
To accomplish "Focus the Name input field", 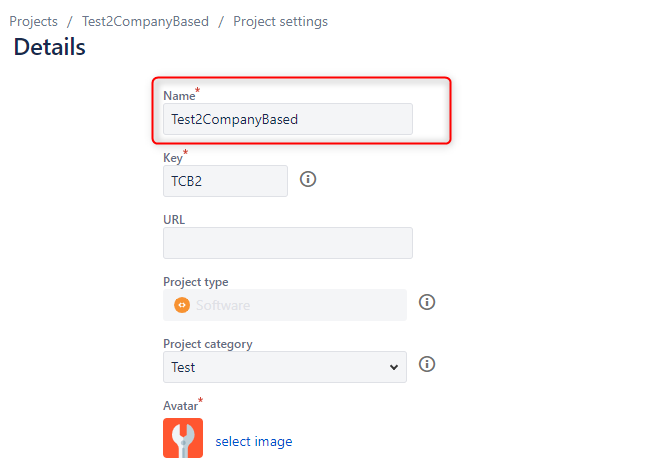I will [288, 119].
